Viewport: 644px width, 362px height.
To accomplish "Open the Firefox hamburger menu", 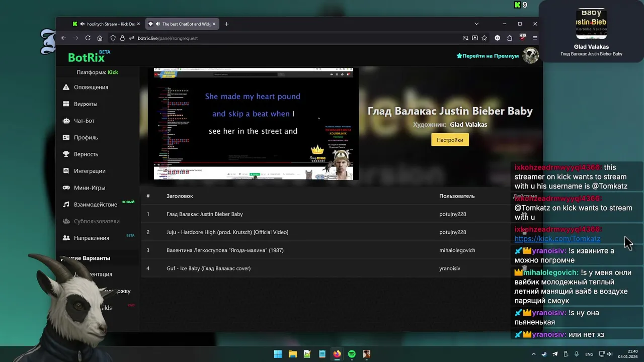I will [x=535, y=38].
